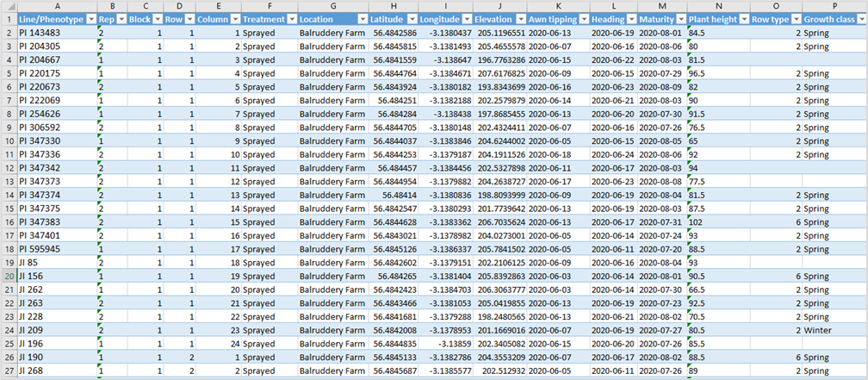Select the Row type header cell
This screenshot has height=380, width=868.
coord(769,19)
